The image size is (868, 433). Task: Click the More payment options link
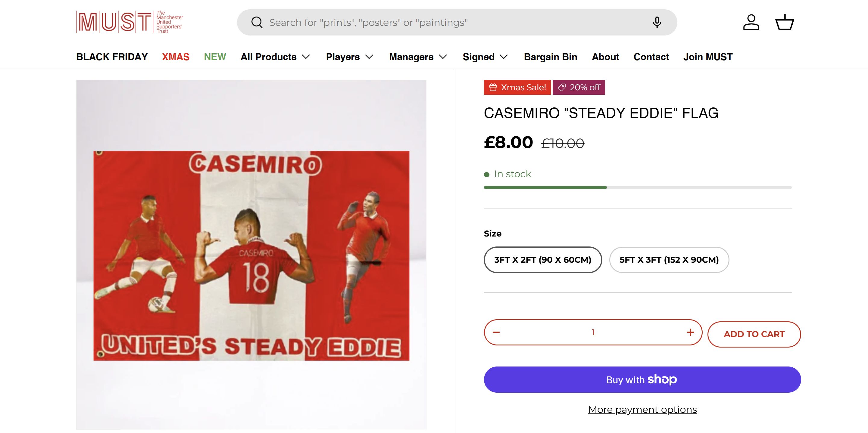tap(642, 410)
